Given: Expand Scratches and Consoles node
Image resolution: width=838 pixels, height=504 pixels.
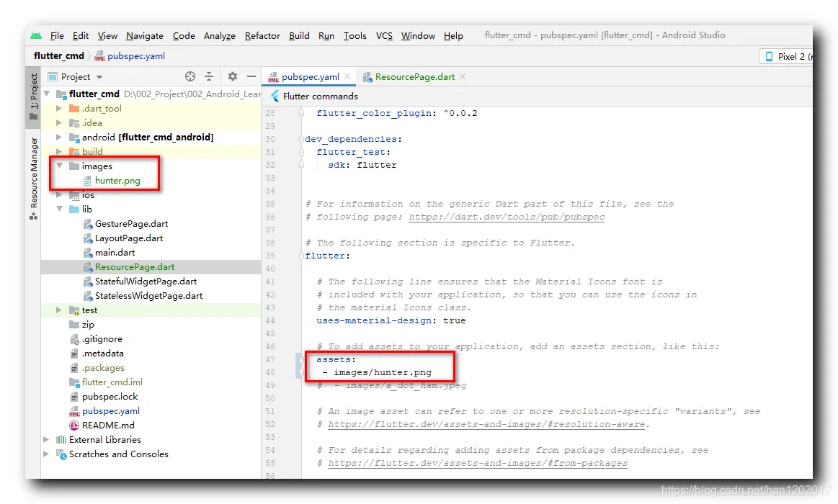Looking at the screenshot, I should tap(47, 454).
